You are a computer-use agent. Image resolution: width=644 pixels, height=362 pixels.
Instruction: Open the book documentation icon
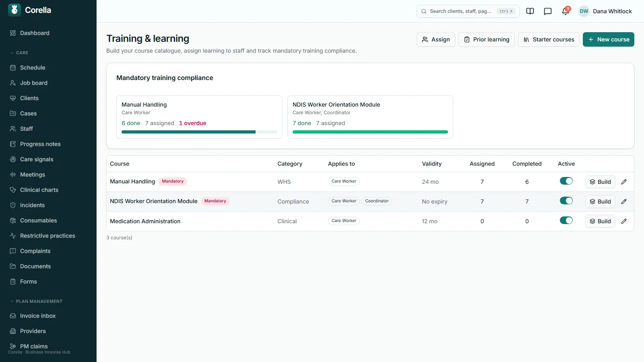tap(530, 11)
